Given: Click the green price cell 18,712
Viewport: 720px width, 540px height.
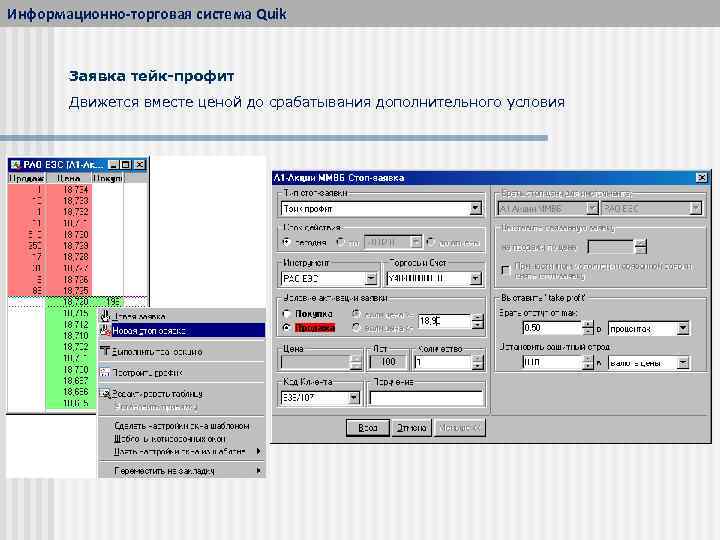Looking at the screenshot, I should 69,324.
